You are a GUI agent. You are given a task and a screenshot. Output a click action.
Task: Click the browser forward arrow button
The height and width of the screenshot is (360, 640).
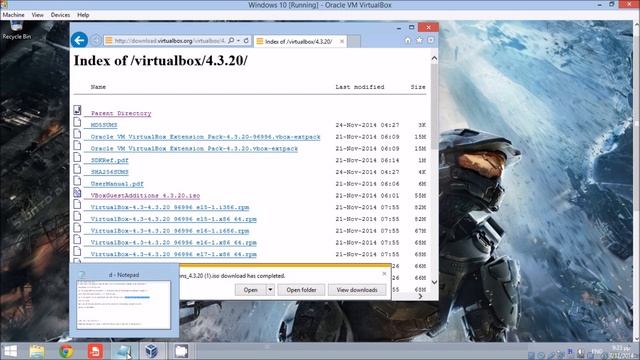click(x=96, y=40)
